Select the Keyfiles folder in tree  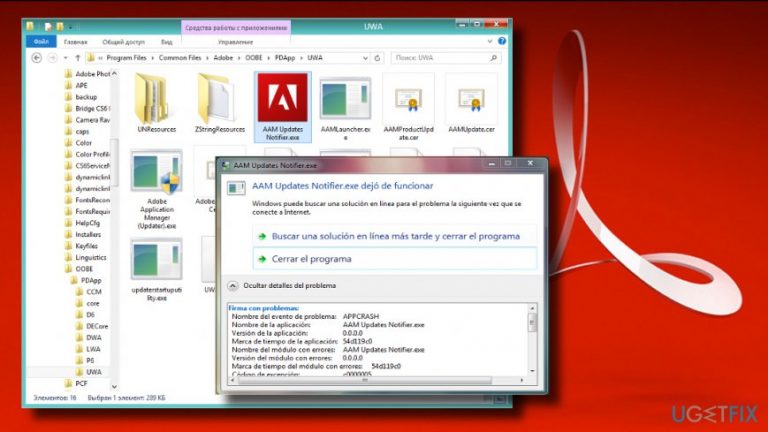[82, 246]
